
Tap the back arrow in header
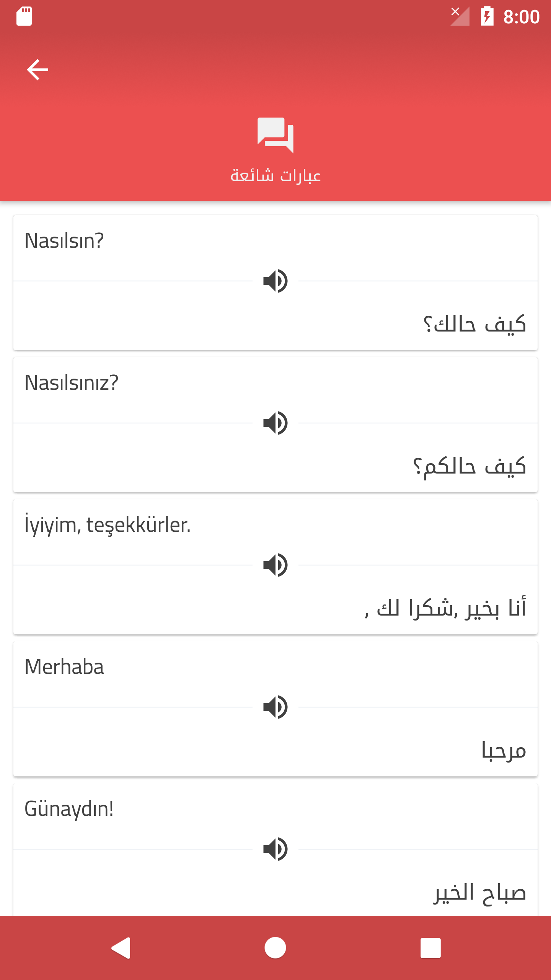tap(37, 70)
